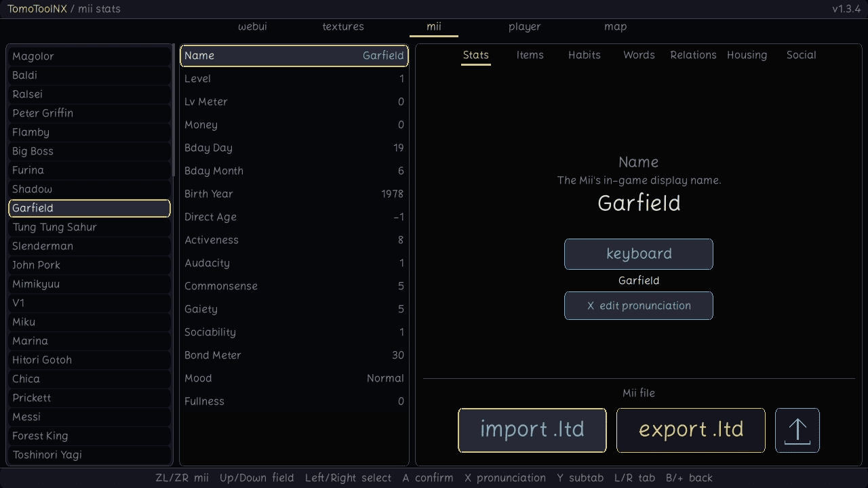Choose Hitori Gotoh in the Mii list
This screenshot has height=488, width=868.
click(90, 360)
